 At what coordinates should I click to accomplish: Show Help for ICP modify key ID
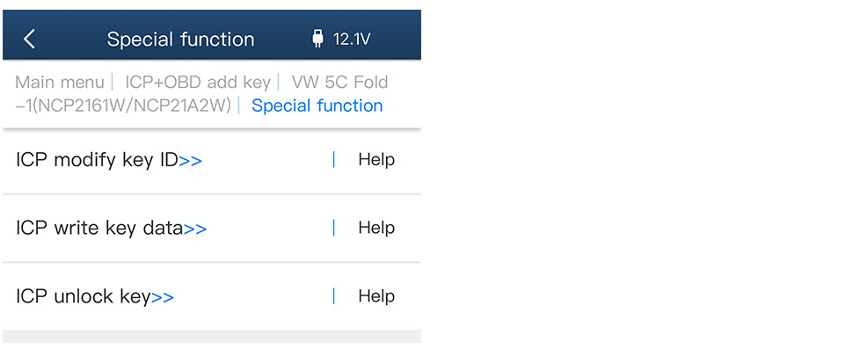click(x=376, y=160)
